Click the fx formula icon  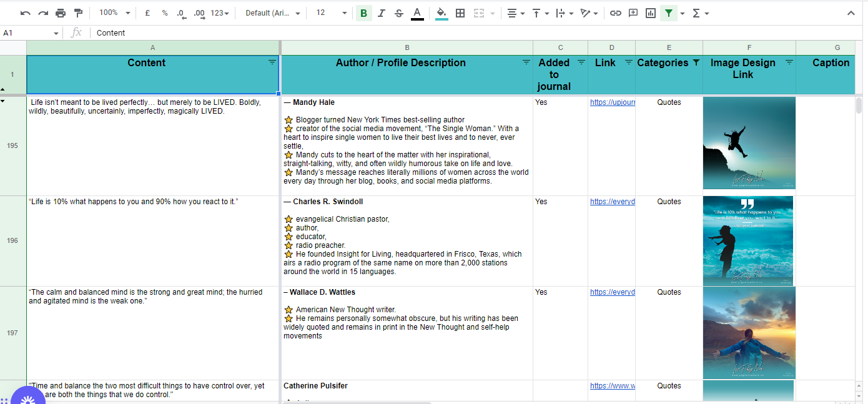click(x=76, y=33)
